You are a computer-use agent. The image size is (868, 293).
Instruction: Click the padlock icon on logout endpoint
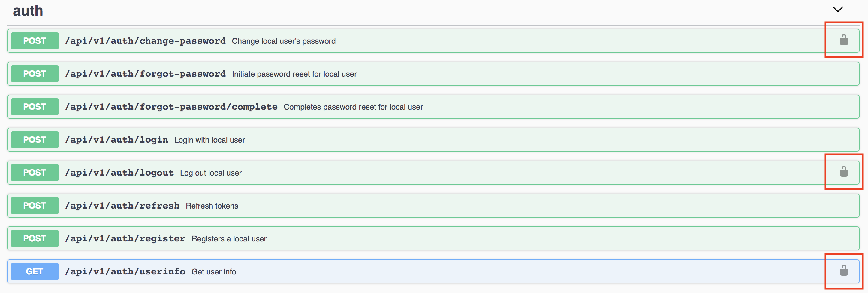(844, 172)
